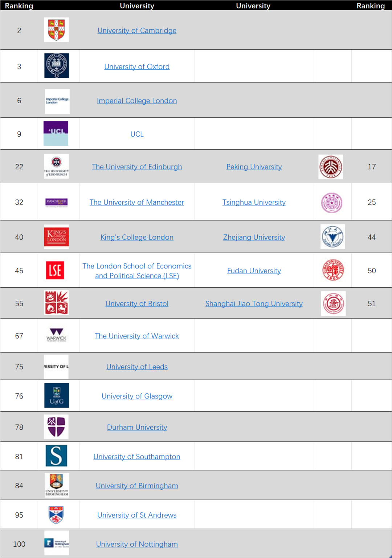Click The University of Edinburgh link
This screenshot has height=558, width=392.
[137, 167]
